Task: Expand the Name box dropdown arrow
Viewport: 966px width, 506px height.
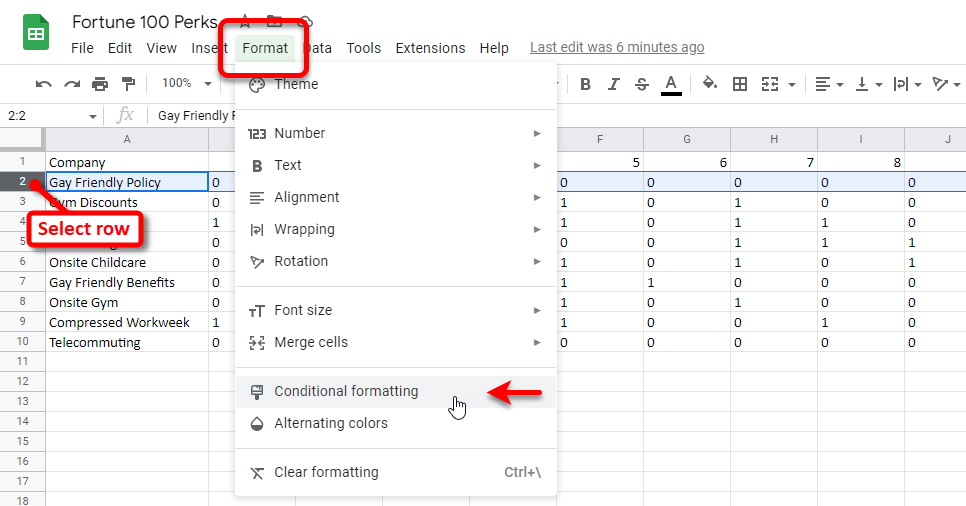Action: pos(92,116)
